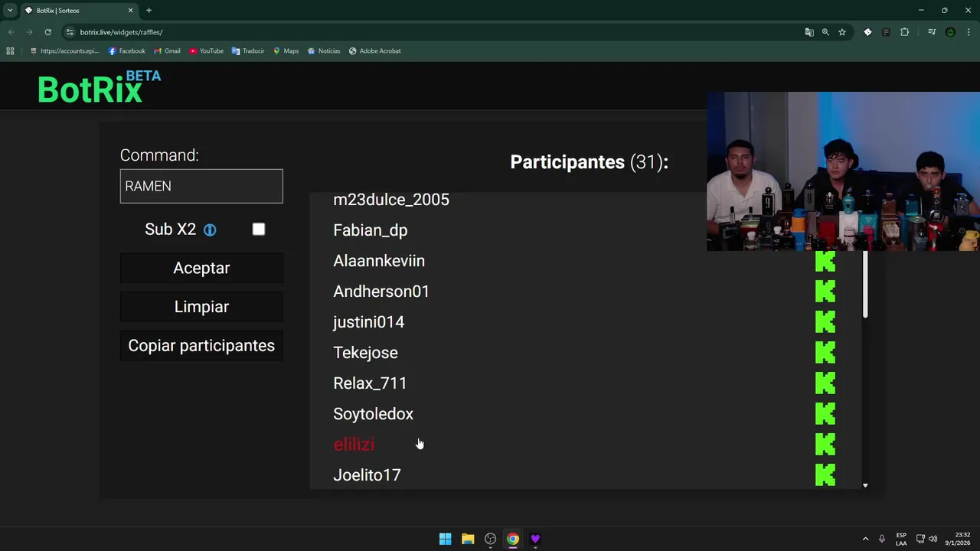Click the browser back arrow
Screen dimensions: 980x551
coord(11,32)
